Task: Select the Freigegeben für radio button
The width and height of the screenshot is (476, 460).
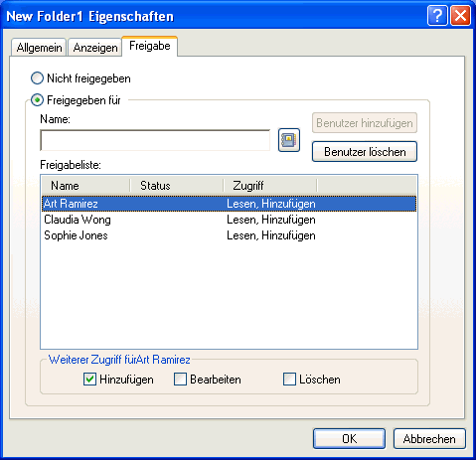Action: 37,100
